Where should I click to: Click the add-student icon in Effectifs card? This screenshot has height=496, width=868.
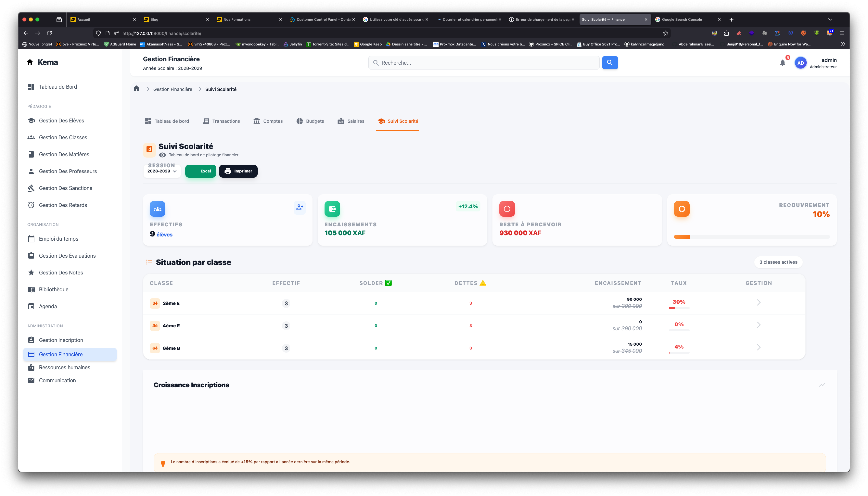pyautogui.click(x=300, y=207)
